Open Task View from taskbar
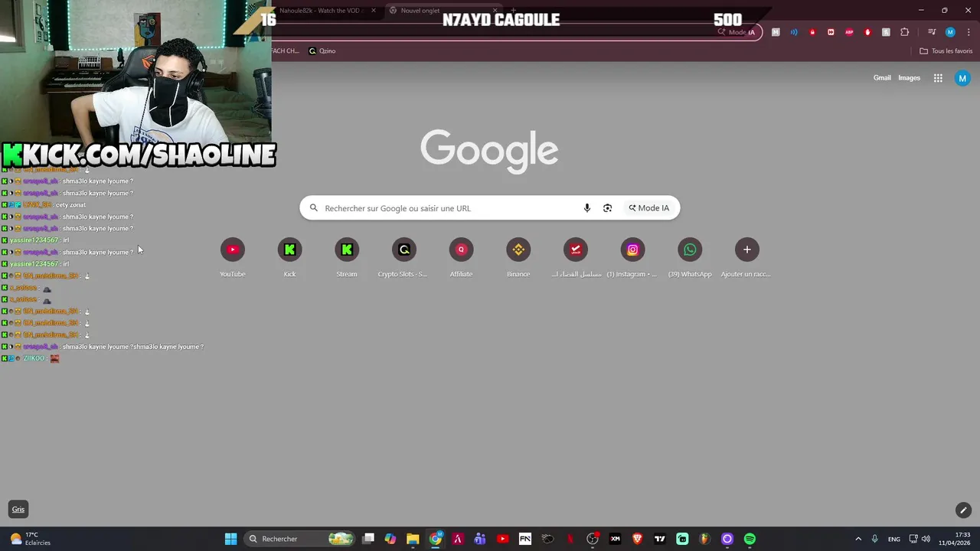Screen dimensions: 980x551 [x=368, y=539]
